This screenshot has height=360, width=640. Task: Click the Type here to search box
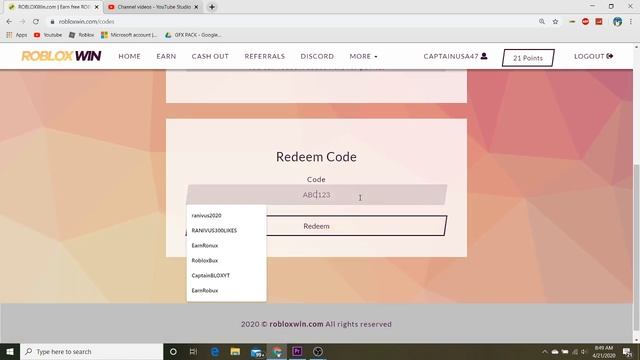91,351
